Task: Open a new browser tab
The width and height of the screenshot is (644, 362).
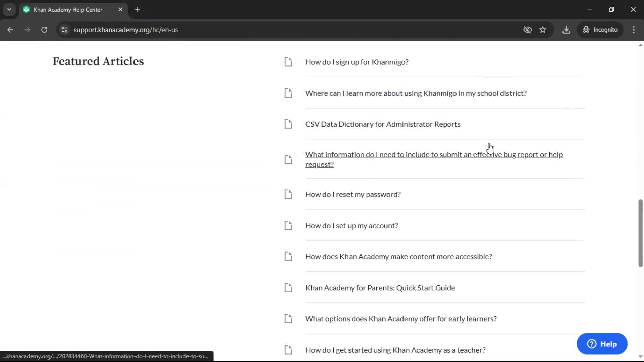Action: click(x=138, y=10)
